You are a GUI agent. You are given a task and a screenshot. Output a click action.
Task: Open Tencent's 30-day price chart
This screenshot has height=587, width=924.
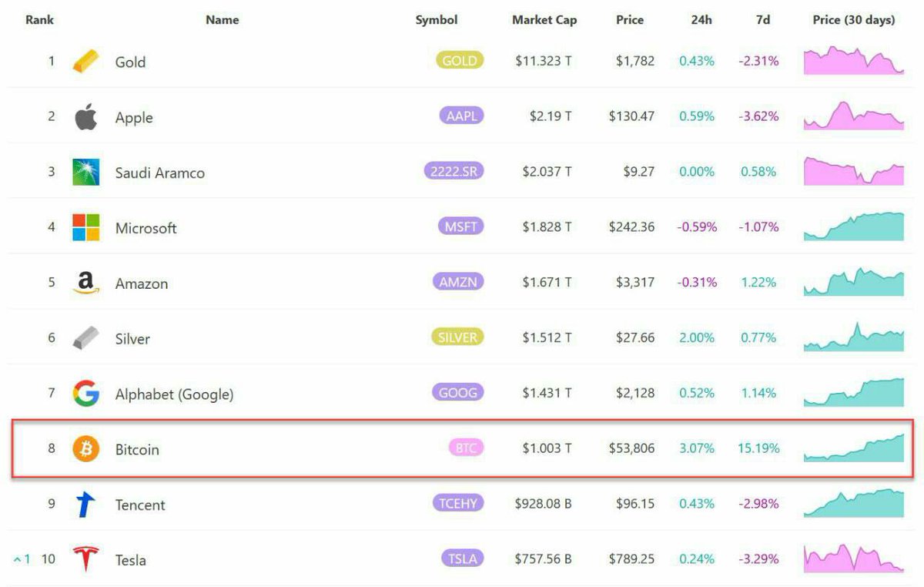tap(854, 503)
